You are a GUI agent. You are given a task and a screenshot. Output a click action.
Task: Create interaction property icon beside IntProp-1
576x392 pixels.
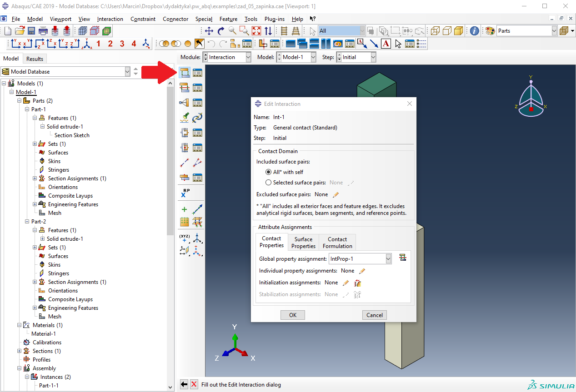point(402,258)
